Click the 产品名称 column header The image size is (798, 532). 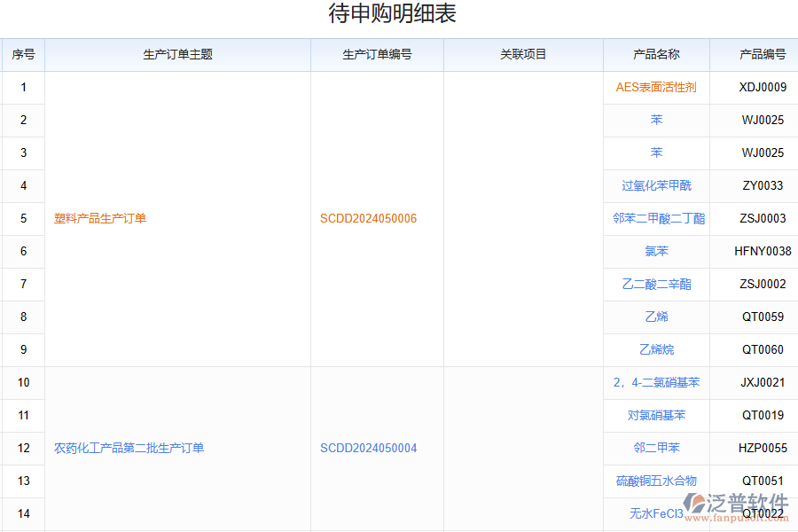tap(656, 54)
